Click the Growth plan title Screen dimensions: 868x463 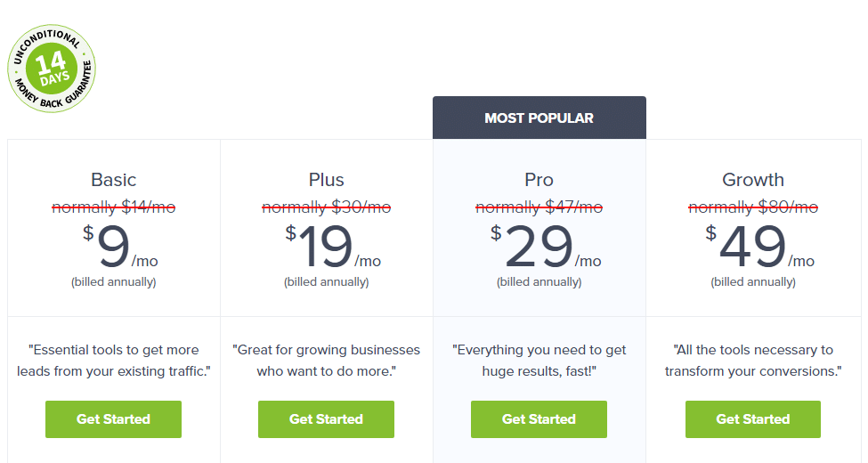tap(753, 180)
